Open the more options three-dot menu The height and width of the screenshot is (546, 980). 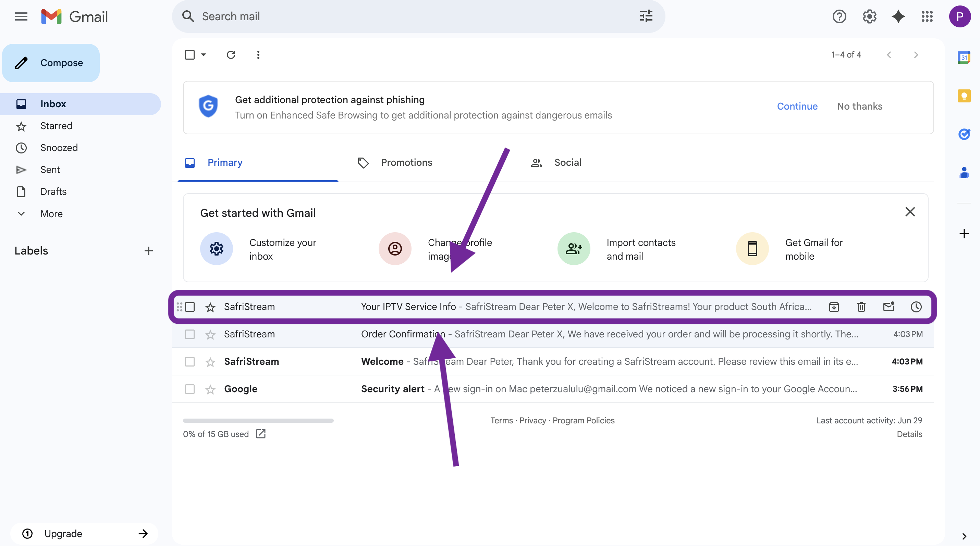pyautogui.click(x=258, y=55)
